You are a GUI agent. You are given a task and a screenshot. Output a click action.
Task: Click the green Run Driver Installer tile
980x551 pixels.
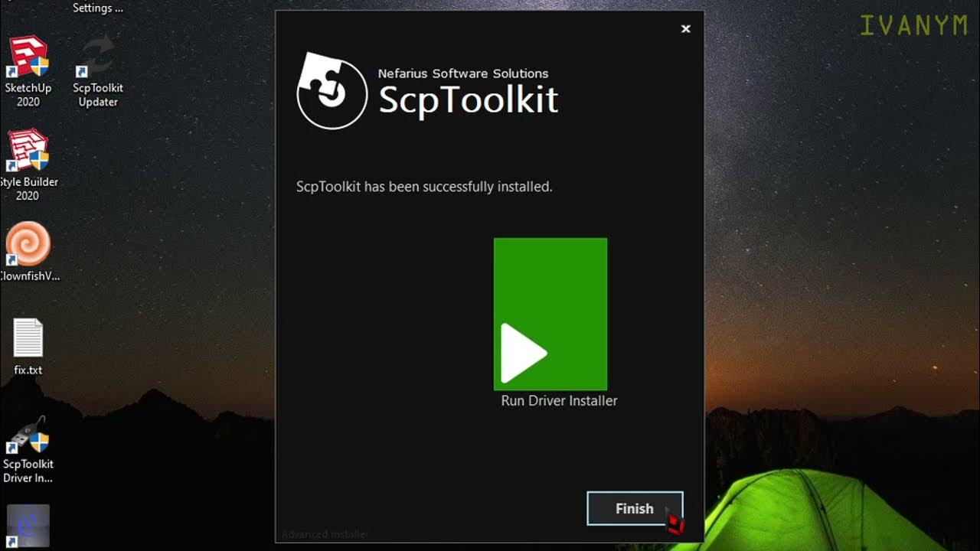[550, 314]
